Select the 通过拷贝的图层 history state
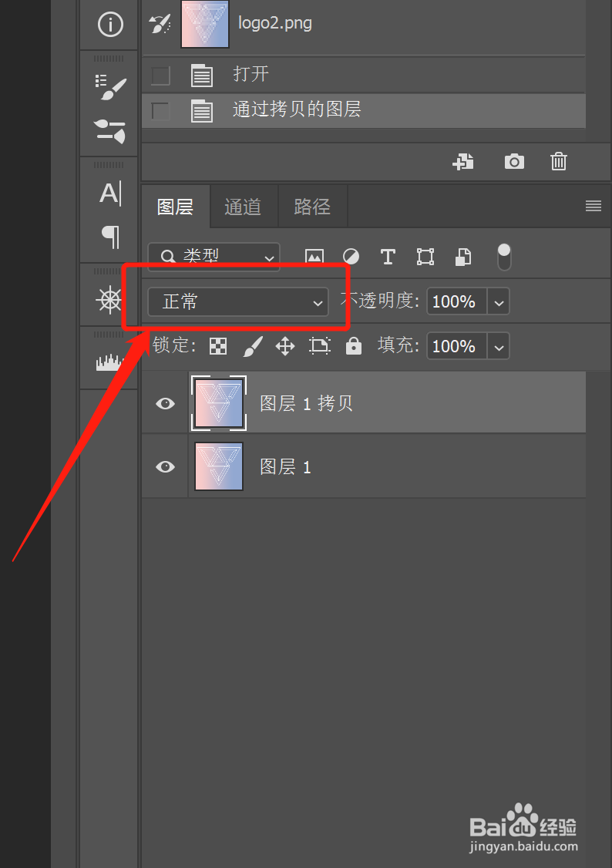The width and height of the screenshot is (612, 868). 364,111
